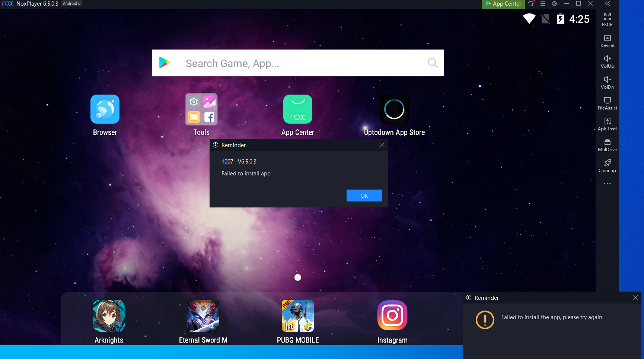Lower volume with VolDn

[607, 82]
